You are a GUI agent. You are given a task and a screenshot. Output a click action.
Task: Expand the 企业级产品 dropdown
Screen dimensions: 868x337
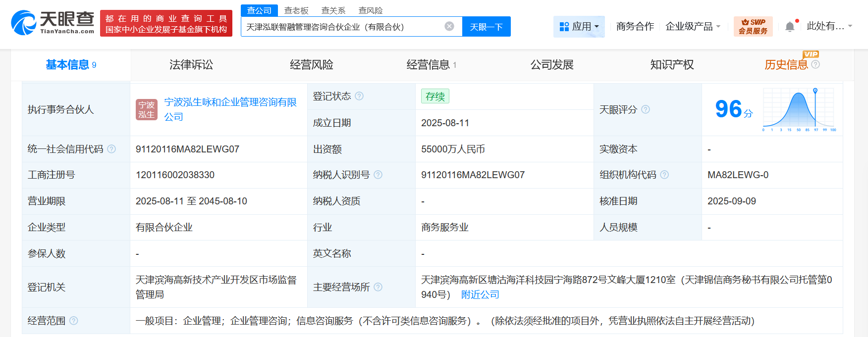(693, 27)
